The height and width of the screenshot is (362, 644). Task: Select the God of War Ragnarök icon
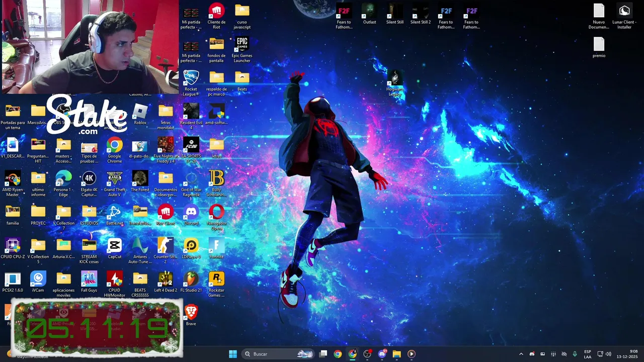tap(191, 184)
